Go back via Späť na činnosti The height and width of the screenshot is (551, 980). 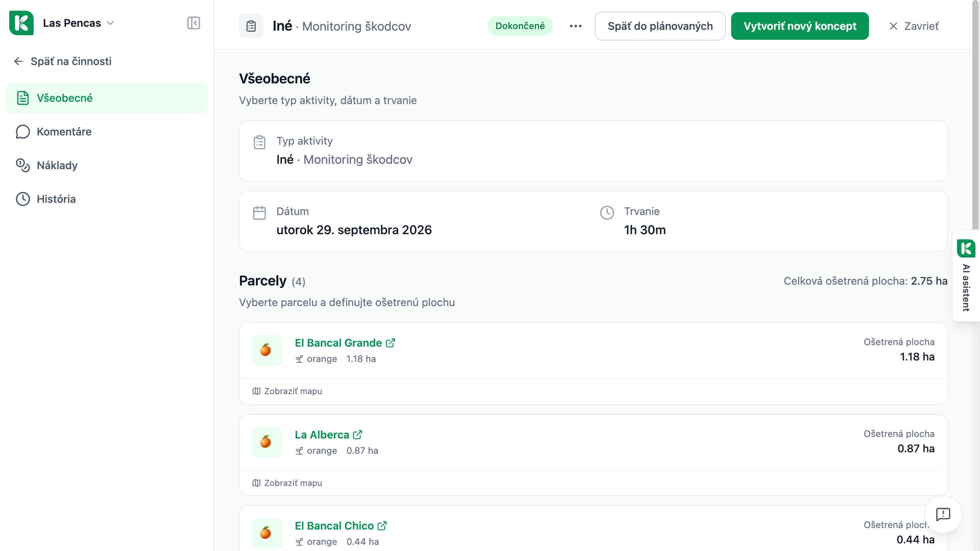click(62, 61)
